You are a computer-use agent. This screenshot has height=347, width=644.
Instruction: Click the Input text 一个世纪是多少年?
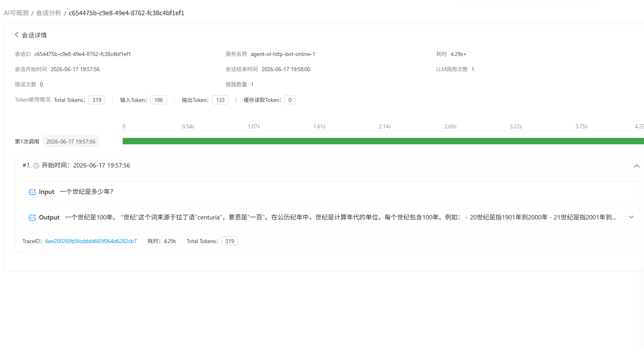point(87,192)
